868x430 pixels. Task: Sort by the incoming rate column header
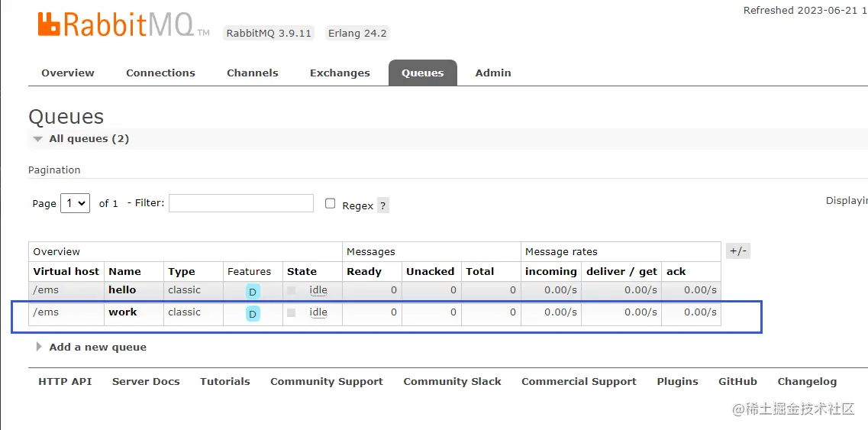pos(551,272)
